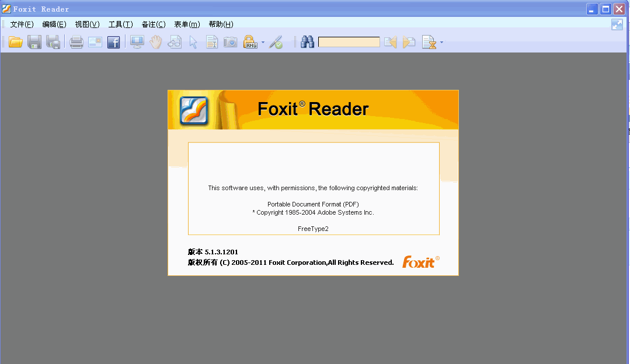This screenshot has height=364, width=630.
Task: Choose the Select arrow tool
Action: click(193, 41)
